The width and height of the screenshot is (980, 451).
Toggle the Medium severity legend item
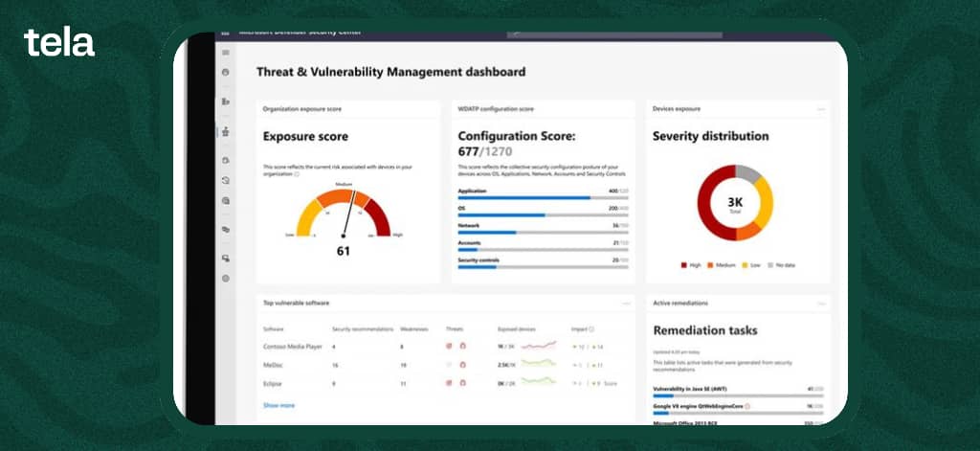coord(723,265)
